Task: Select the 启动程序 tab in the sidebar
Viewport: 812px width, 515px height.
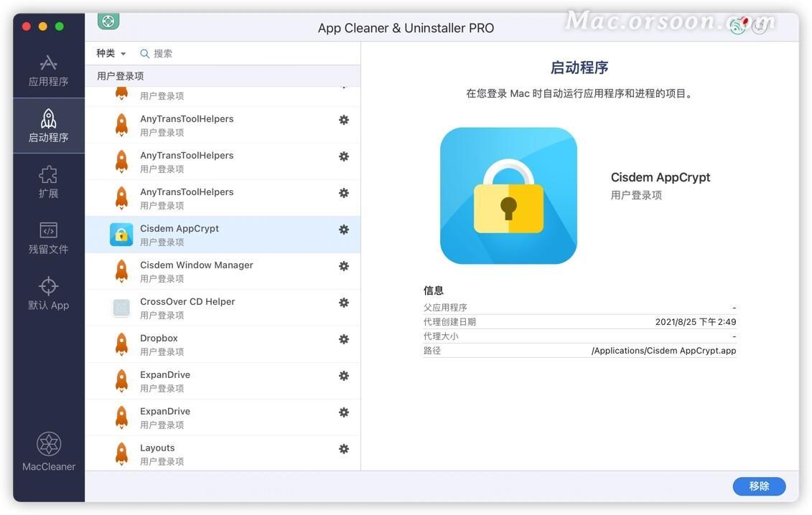Action: point(48,125)
